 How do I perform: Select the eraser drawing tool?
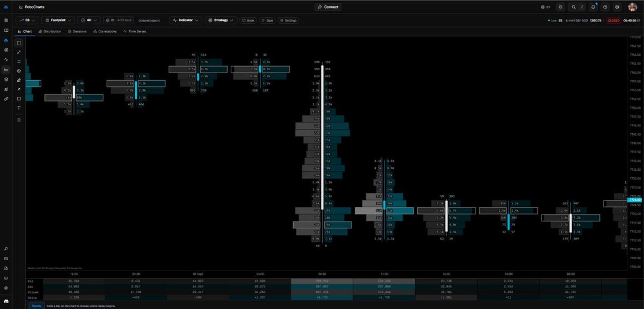(19, 80)
